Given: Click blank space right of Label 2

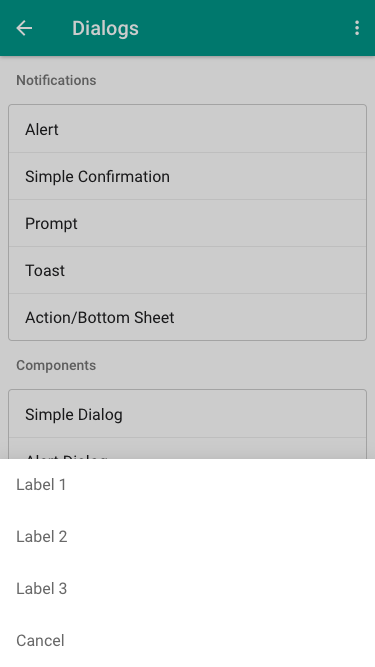Looking at the screenshot, I should [x=221, y=536].
